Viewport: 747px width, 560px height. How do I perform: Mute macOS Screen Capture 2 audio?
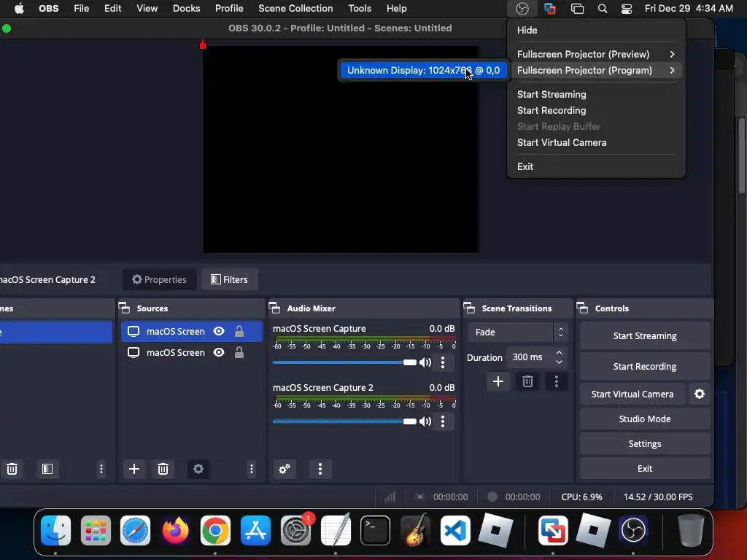(x=425, y=421)
